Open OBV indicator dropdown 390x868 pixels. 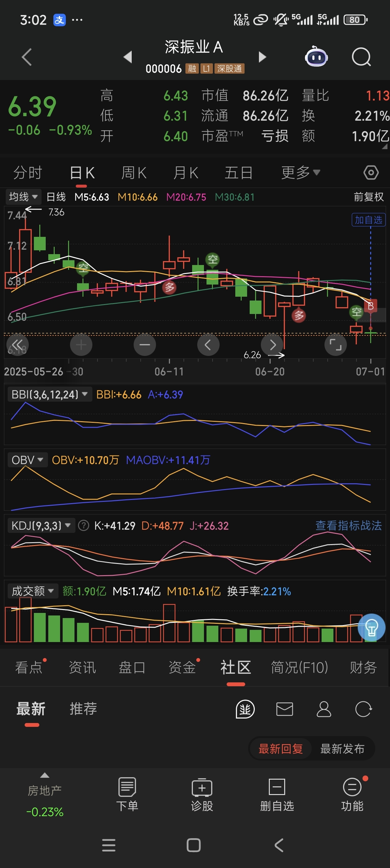pos(27,460)
